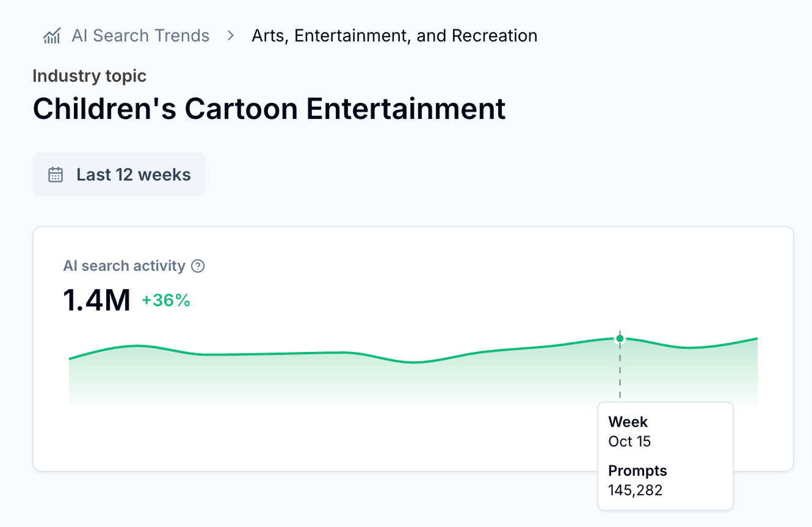
Task: Click the right end of the trend line
Action: [x=756, y=339]
